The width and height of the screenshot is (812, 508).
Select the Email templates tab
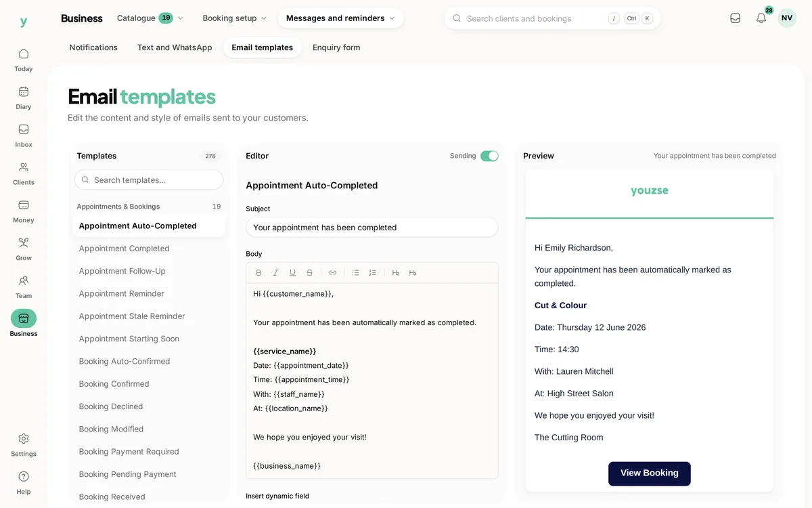pyautogui.click(x=263, y=47)
